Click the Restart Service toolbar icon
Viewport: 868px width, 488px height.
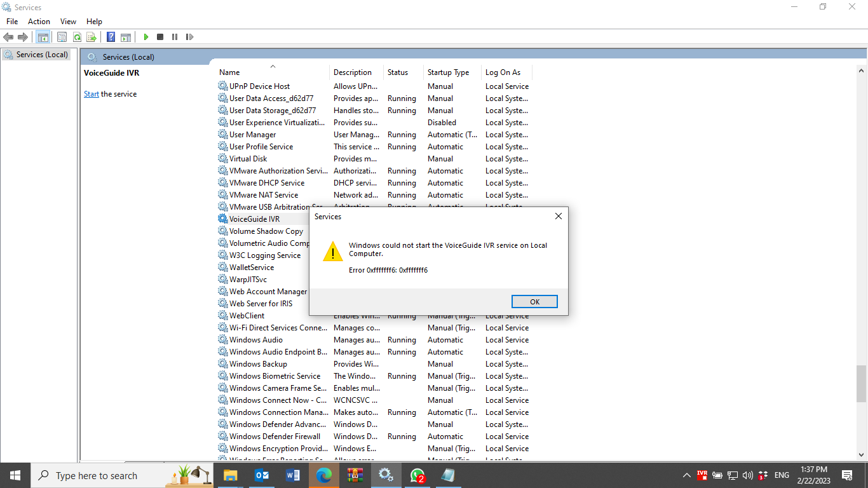[189, 37]
